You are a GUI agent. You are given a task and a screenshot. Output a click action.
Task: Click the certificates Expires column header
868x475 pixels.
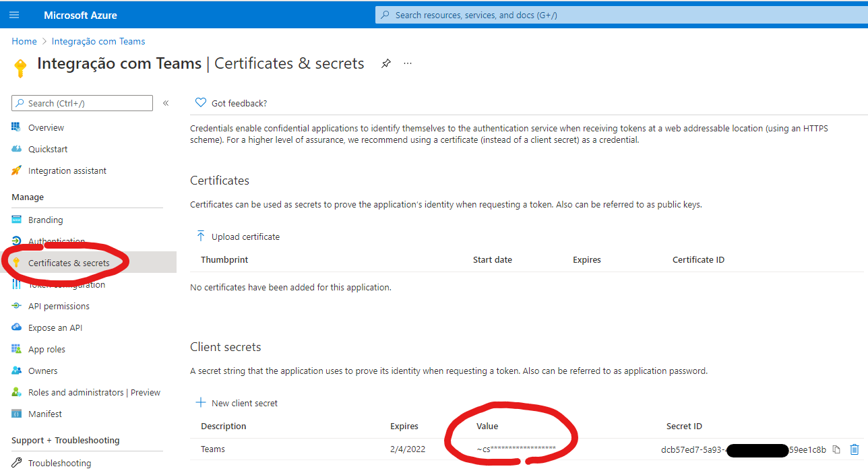(587, 259)
